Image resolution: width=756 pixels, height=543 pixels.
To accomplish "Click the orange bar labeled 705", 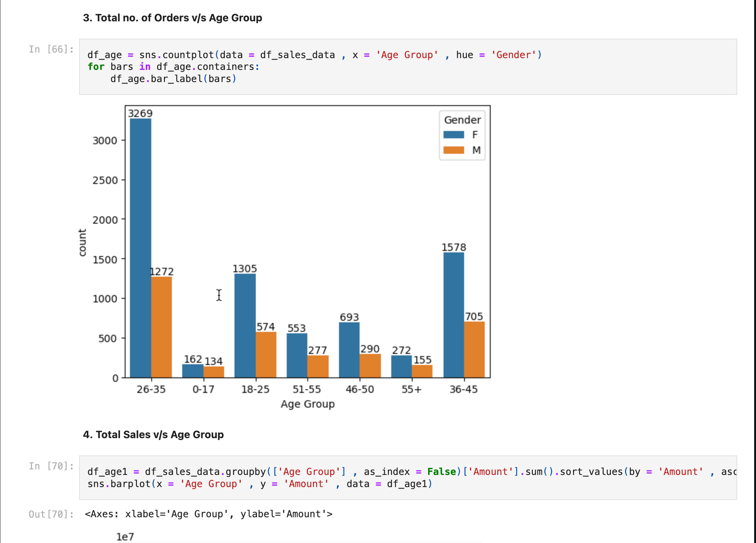I will (474, 349).
